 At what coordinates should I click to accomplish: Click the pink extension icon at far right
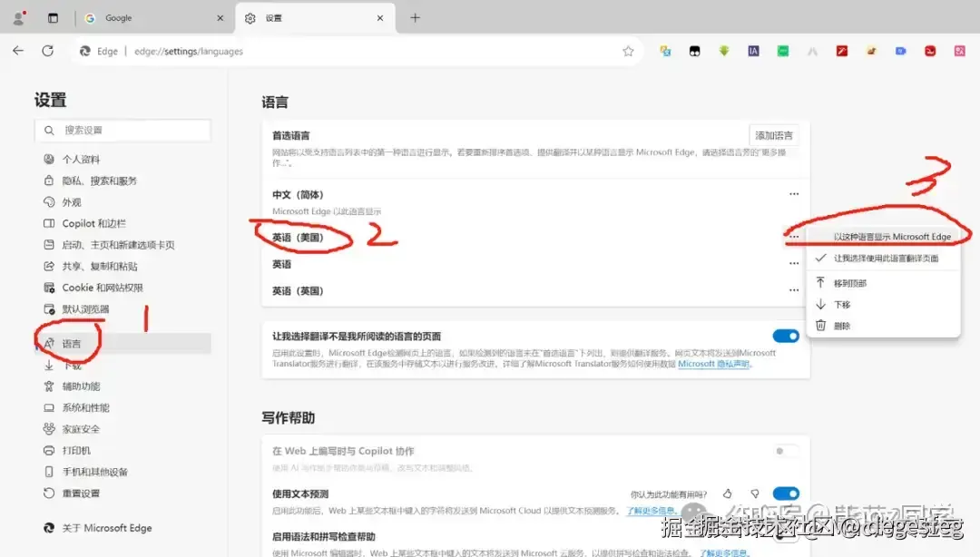click(x=959, y=52)
